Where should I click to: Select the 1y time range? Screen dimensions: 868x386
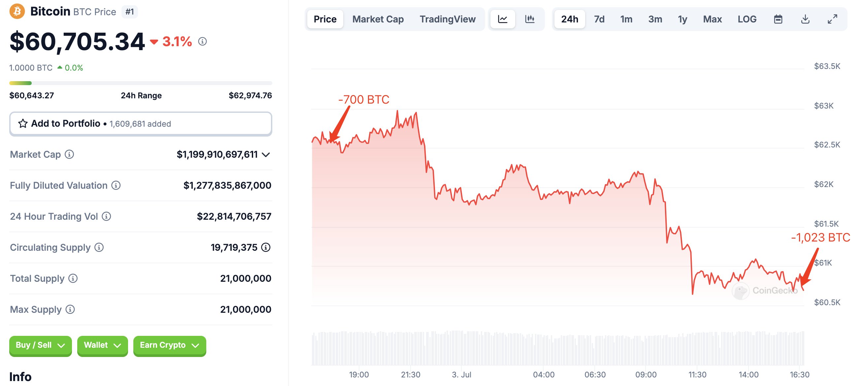click(682, 19)
